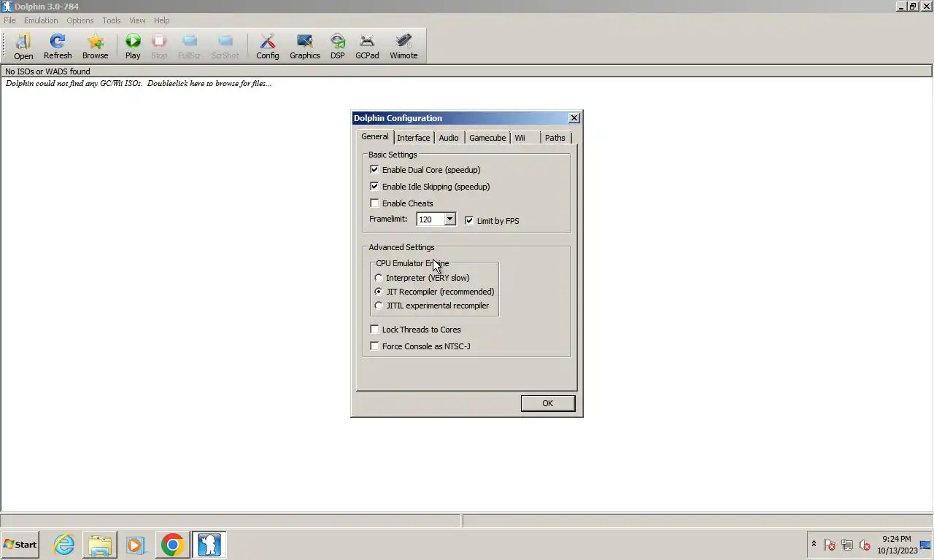Select JITIL experimental recompiler radio button
Screen dimensions: 934x560
(x=378, y=306)
